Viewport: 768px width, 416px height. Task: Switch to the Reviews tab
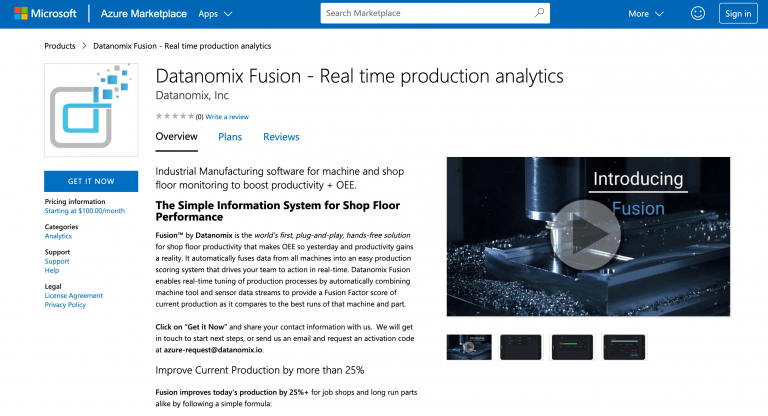[281, 137]
